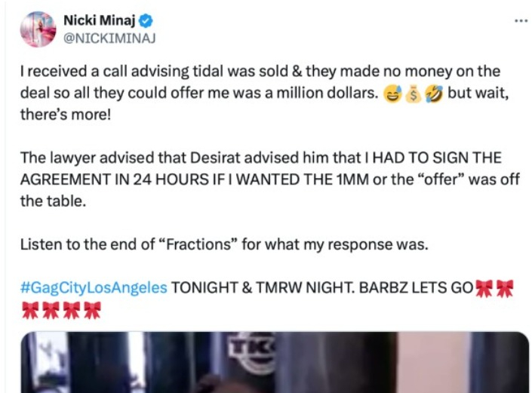Click the money bag emoji
The width and height of the screenshot is (532, 393).
pos(413,94)
